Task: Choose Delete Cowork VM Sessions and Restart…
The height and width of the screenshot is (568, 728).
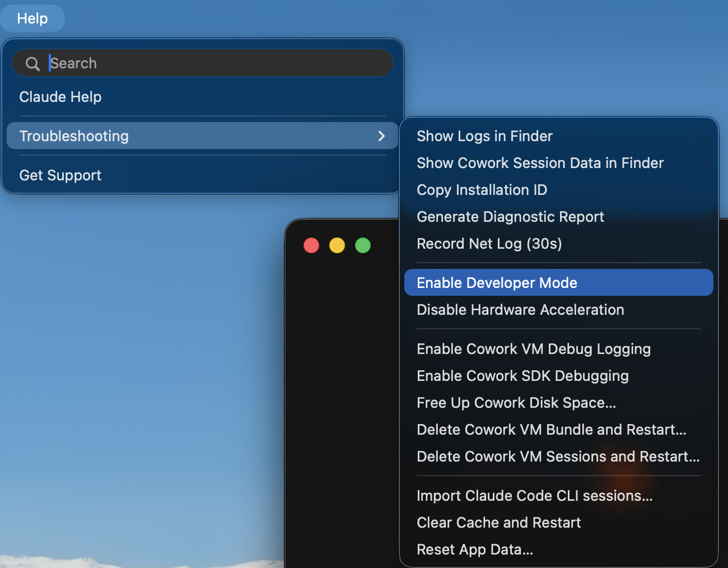Action: pos(559,457)
